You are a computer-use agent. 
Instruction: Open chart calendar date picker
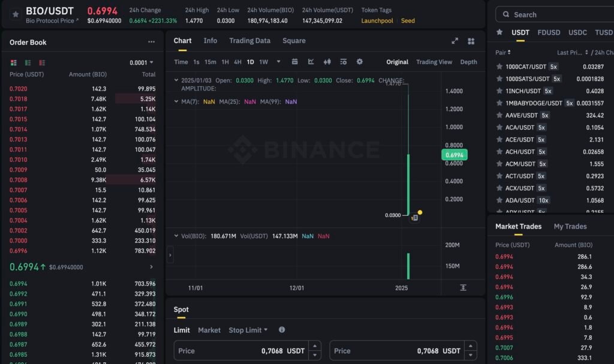click(295, 62)
